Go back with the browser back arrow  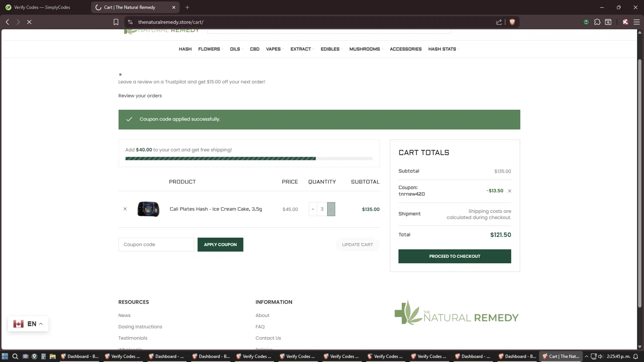coord(7,22)
